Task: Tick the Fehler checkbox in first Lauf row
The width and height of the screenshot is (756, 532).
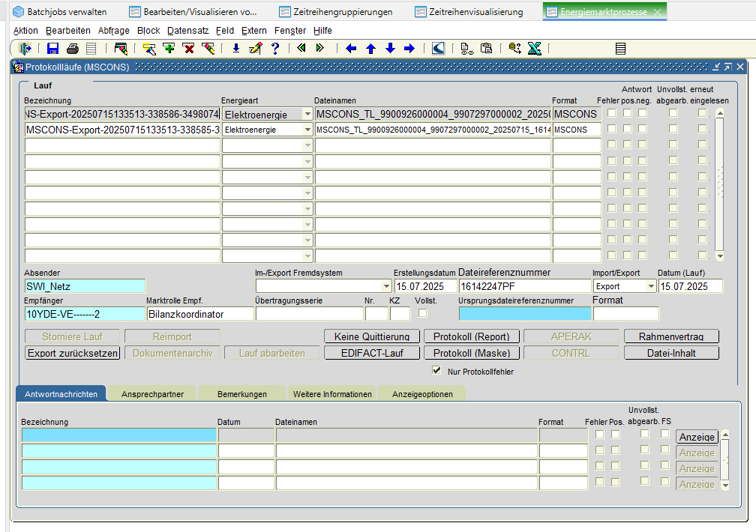Action: click(x=612, y=113)
